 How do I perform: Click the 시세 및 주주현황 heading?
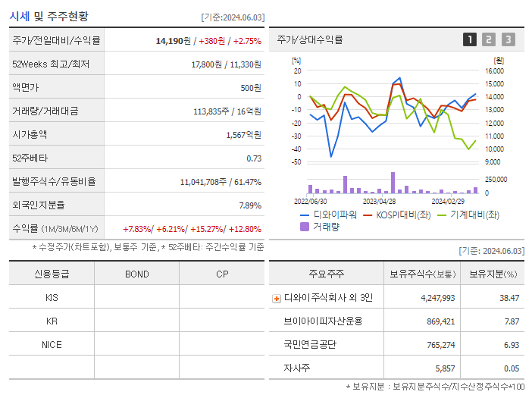pyautogui.click(x=49, y=16)
